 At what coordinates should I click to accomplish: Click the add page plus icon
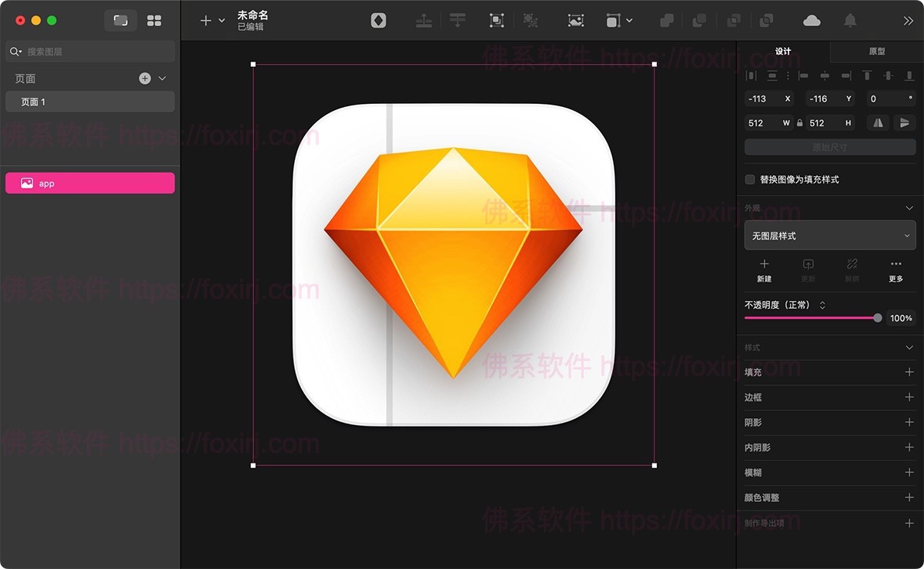click(145, 79)
